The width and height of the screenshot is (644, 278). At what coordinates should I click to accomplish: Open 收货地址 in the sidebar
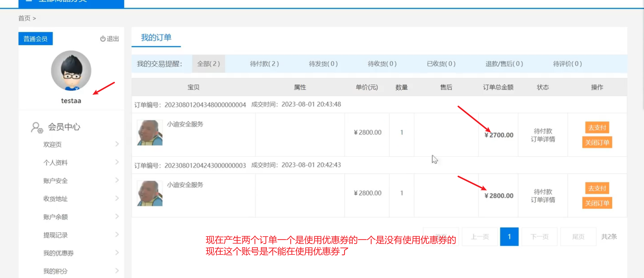click(x=55, y=199)
